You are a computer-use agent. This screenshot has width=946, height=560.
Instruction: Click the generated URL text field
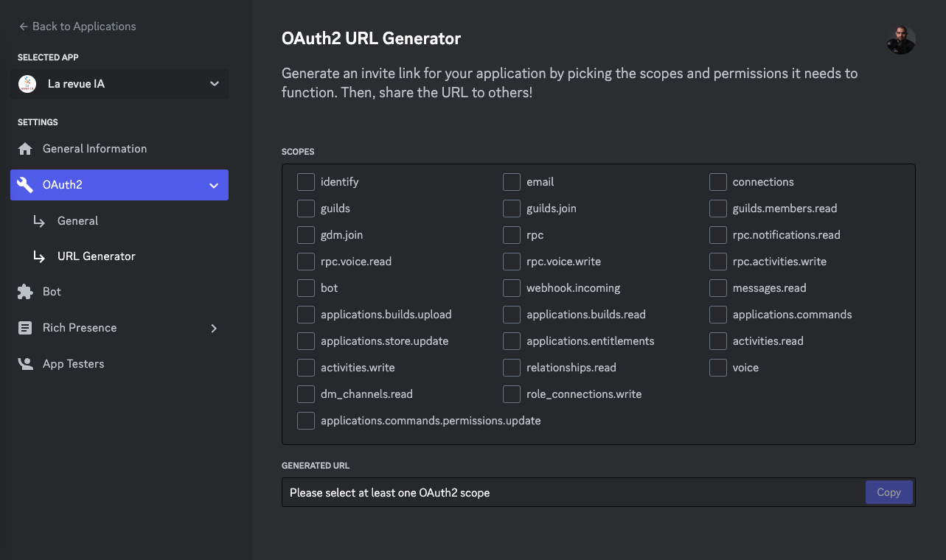pyautogui.click(x=516, y=491)
